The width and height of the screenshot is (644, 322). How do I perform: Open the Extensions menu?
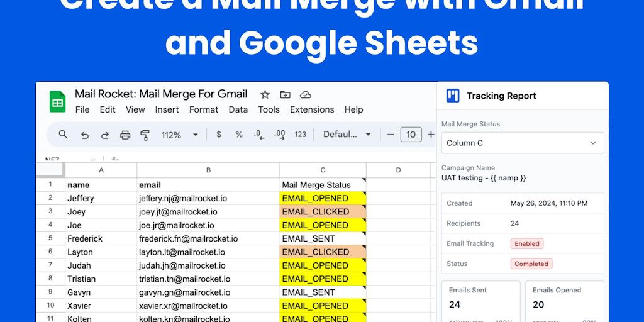pos(312,109)
